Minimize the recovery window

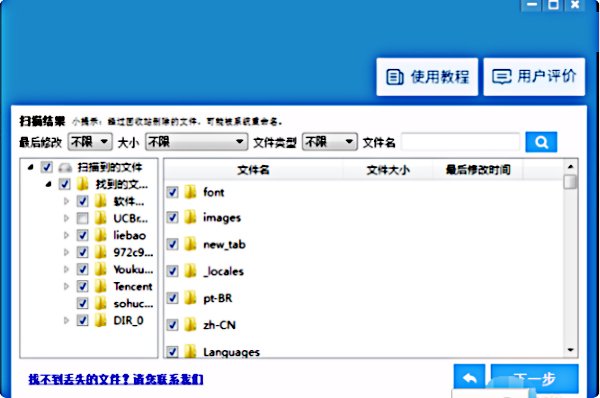531,5
